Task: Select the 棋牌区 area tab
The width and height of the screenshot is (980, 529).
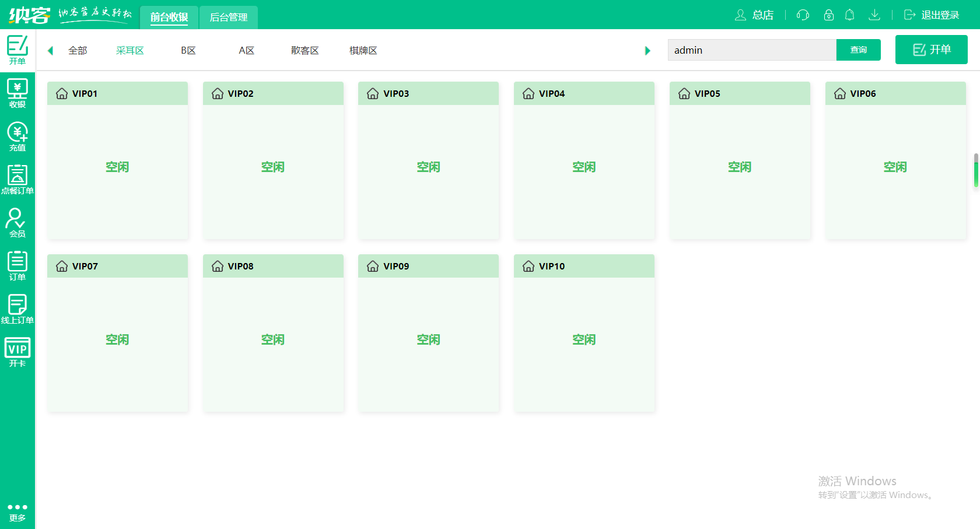Action: pos(363,51)
